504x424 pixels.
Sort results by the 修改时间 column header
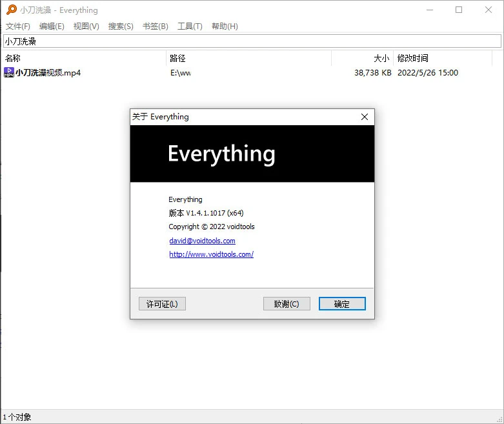pos(443,58)
